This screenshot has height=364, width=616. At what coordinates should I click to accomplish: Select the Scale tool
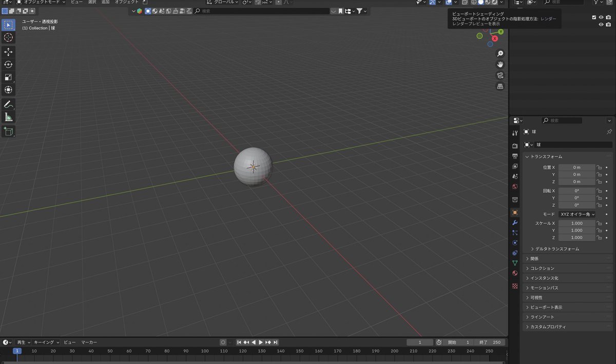pos(8,77)
